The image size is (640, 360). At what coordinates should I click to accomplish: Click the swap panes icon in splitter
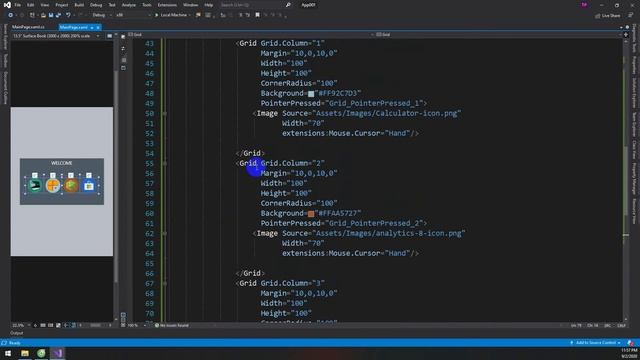123,48
